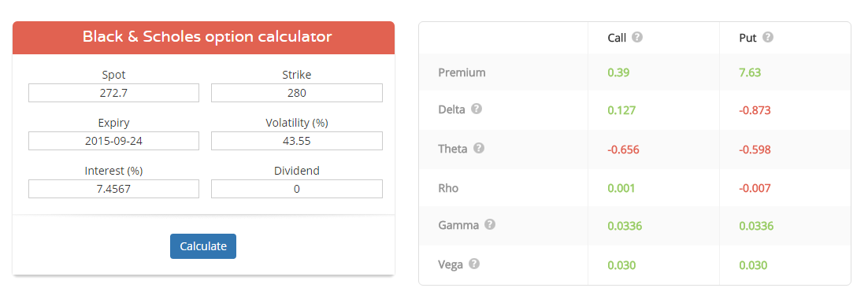The image size is (868, 299).
Task: Click the Calculate button
Action: 203,246
